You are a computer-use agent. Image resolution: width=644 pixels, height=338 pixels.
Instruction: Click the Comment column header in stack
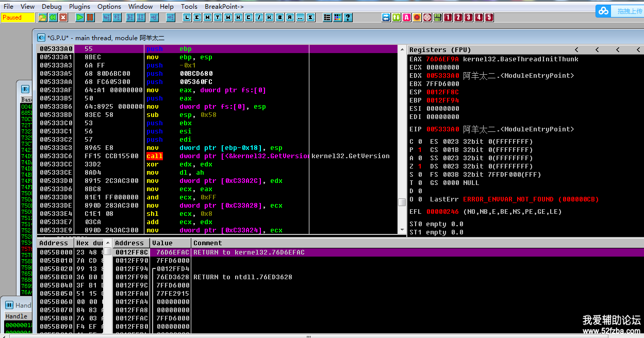point(208,243)
